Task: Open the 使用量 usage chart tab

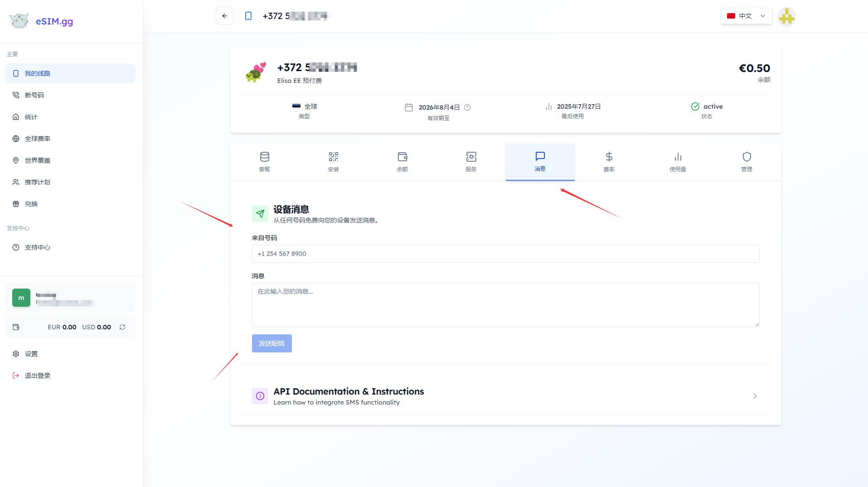Action: (x=678, y=162)
